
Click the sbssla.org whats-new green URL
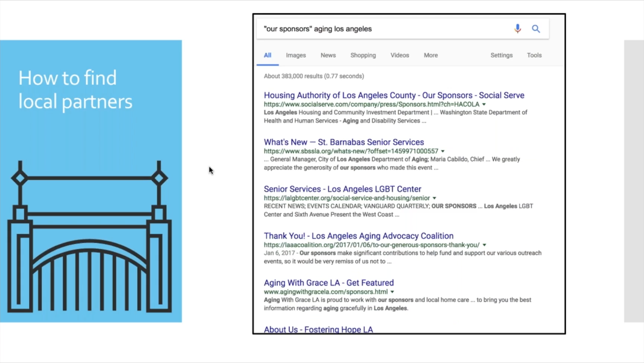pos(351,151)
